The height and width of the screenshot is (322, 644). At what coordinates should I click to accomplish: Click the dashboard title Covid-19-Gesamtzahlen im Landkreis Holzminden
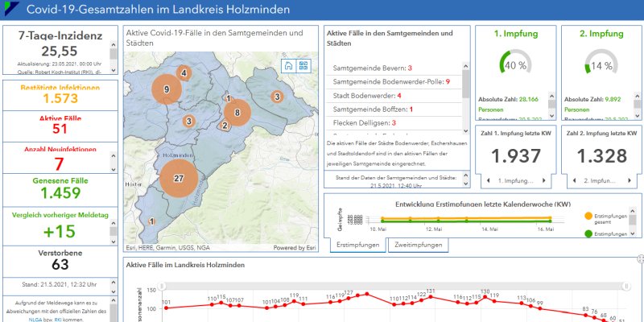click(158, 10)
